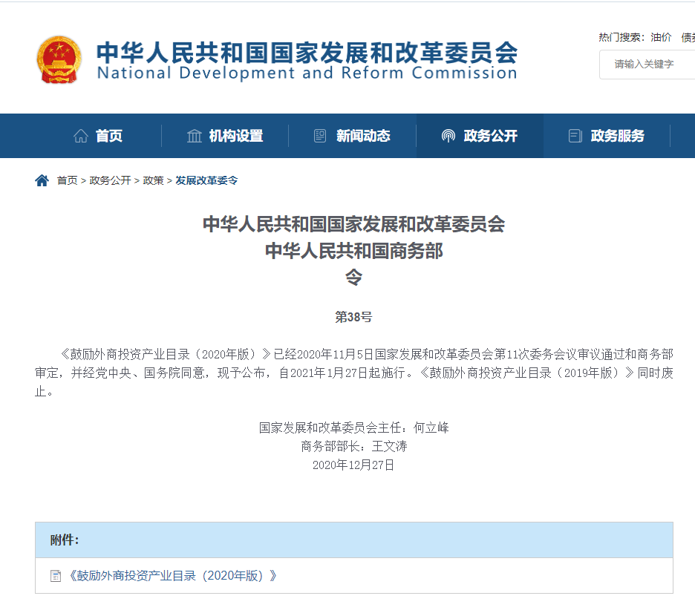Click the newspaper icon beside 新闻动态
This screenshot has height=616, width=695.
(x=320, y=136)
